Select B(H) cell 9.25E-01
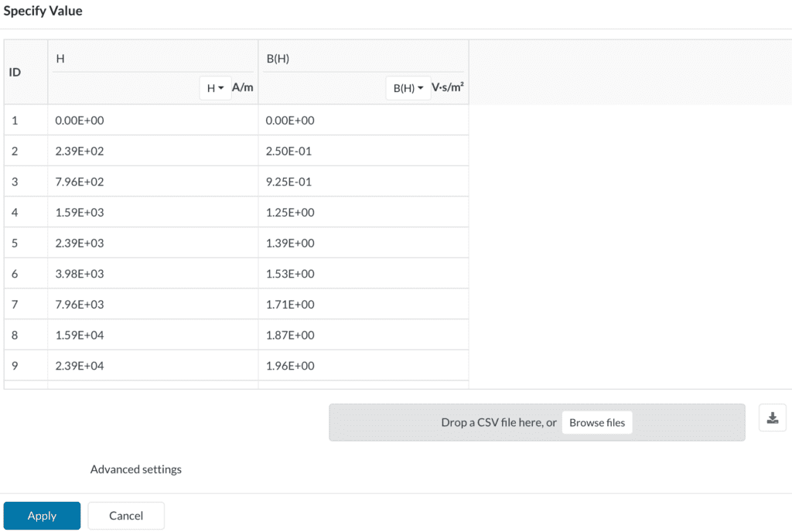Viewport: 792px width, 532px height. (x=363, y=182)
